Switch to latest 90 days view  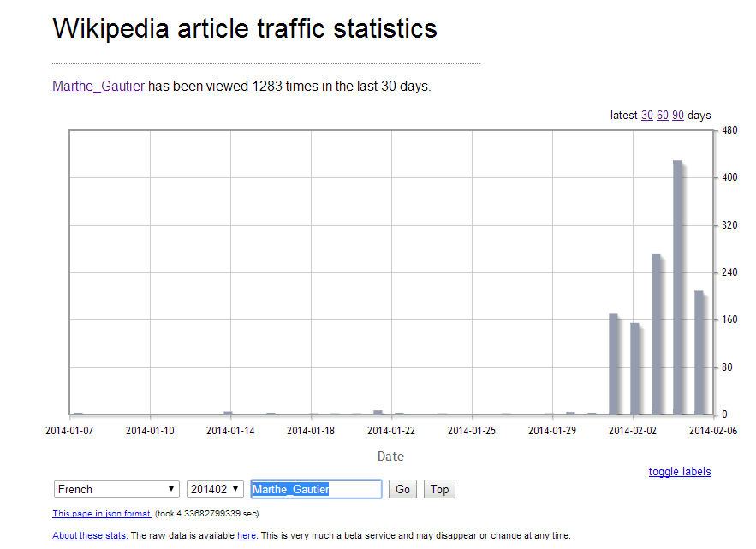[678, 116]
